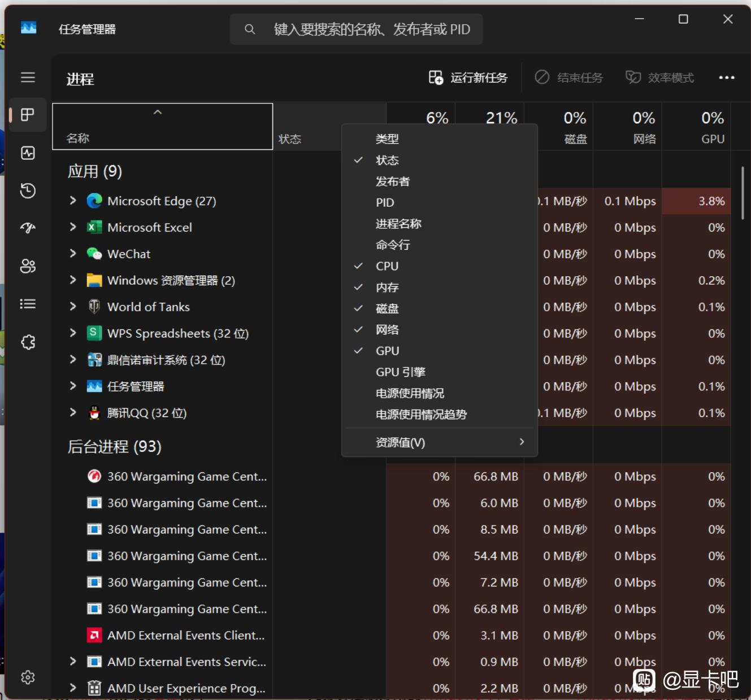Enable the PID column
This screenshot has width=751, height=700.
coord(439,202)
